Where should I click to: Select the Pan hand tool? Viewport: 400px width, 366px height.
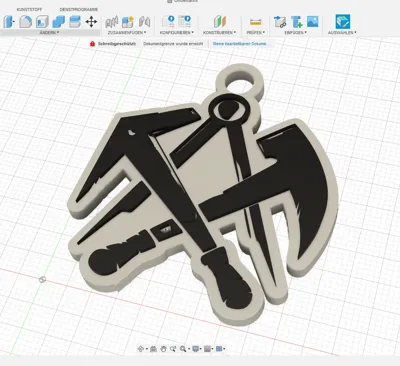(163, 349)
